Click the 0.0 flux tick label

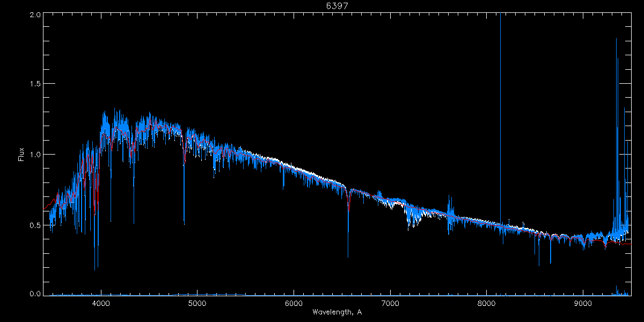pyautogui.click(x=35, y=294)
